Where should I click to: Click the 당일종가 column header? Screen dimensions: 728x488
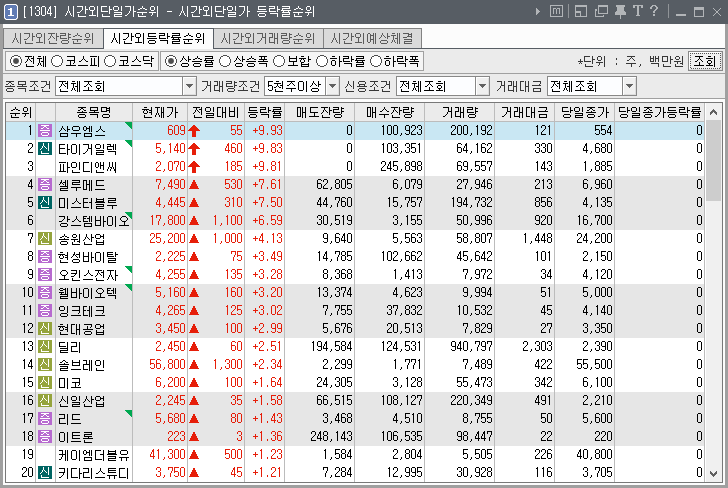[x=585, y=112]
